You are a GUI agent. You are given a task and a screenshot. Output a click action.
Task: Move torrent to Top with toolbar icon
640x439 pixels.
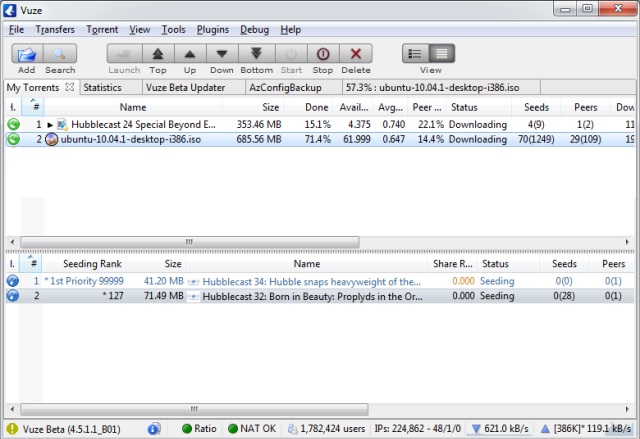[x=158, y=54]
